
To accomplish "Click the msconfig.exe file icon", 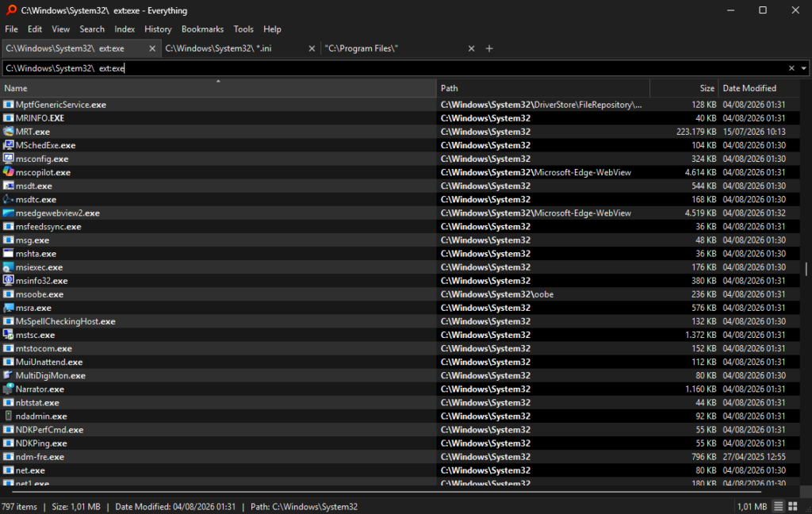I will pyautogui.click(x=8, y=159).
